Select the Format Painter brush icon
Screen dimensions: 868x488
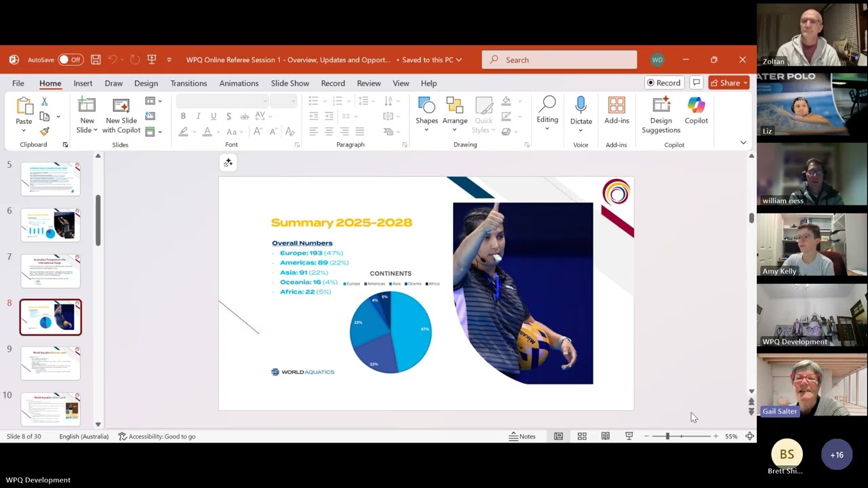44,131
